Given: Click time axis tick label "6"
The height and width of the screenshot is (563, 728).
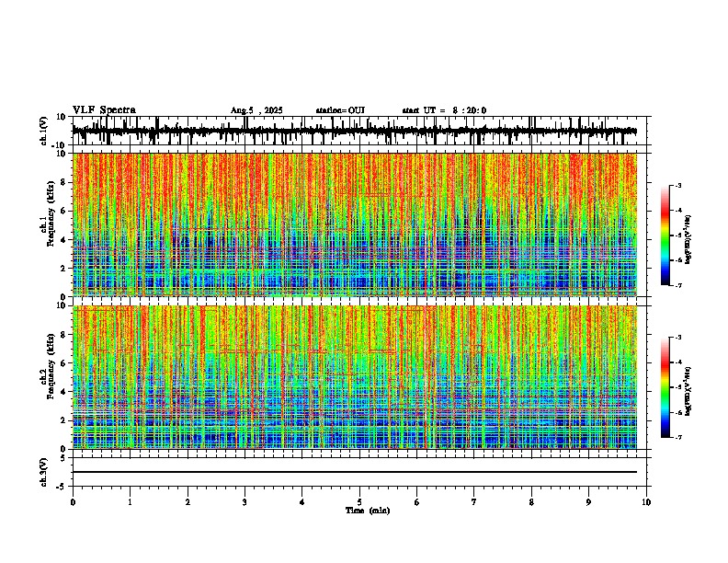Looking at the screenshot, I should pos(417,501).
